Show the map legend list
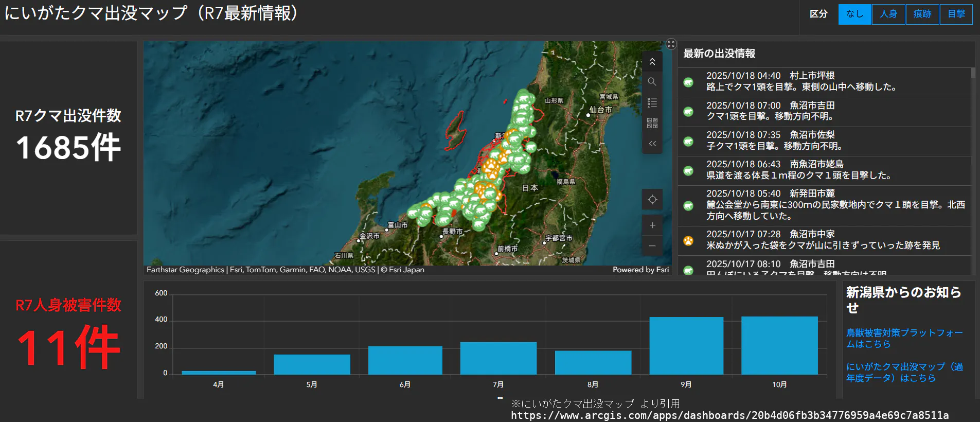The image size is (980, 422). tap(652, 102)
